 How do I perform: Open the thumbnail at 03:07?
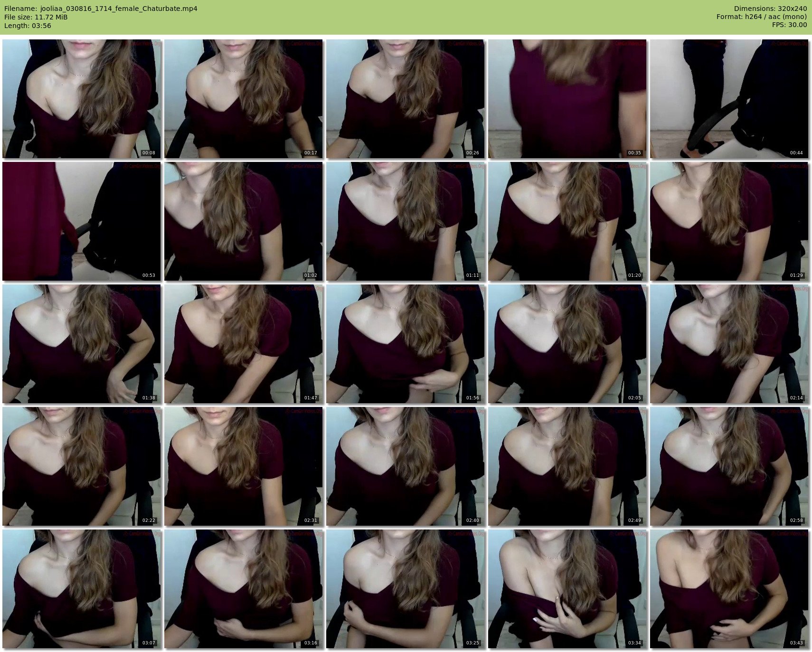point(82,589)
